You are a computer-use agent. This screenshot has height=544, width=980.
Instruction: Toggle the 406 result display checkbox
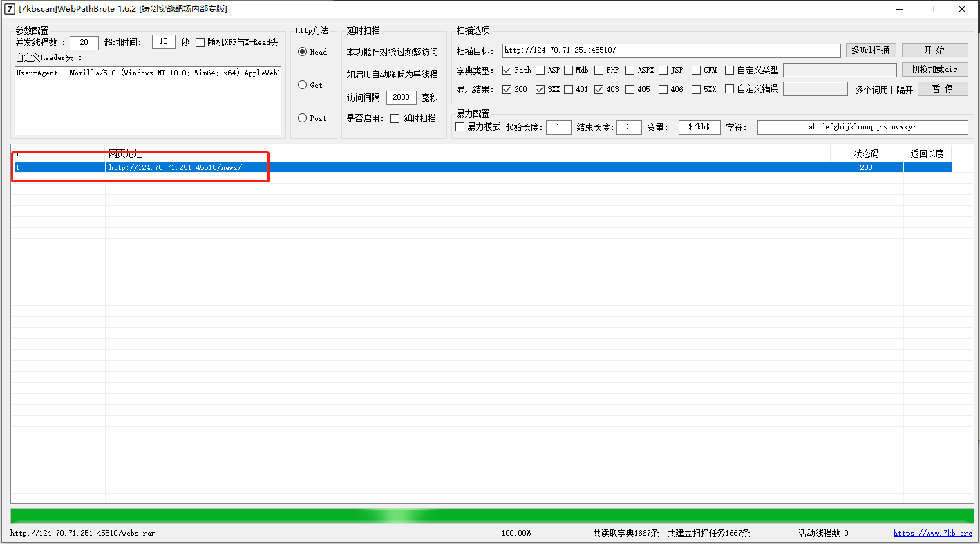[x=663, y=89]
